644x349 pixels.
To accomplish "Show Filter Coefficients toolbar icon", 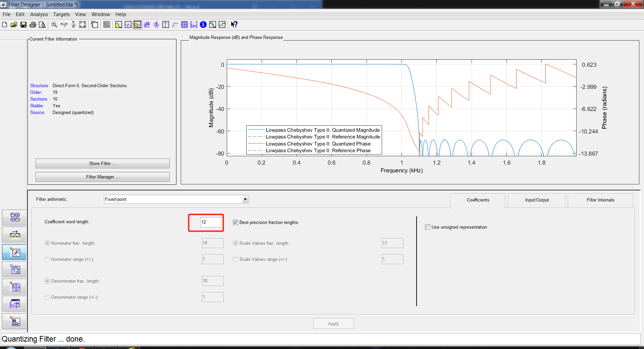I will (x=194, y=24).
